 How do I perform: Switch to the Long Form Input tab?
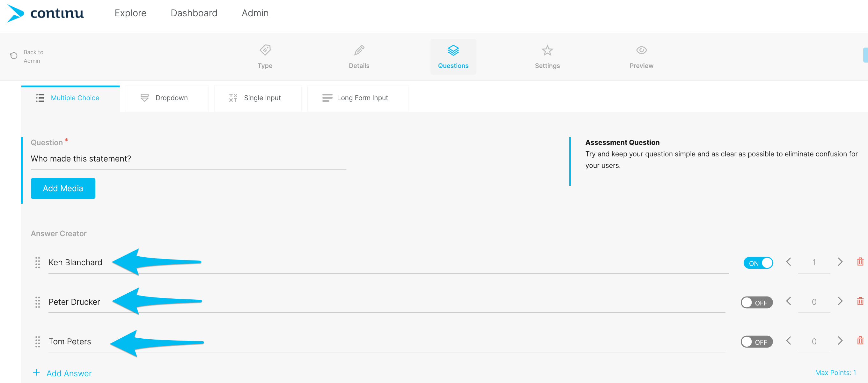point(358,98)
